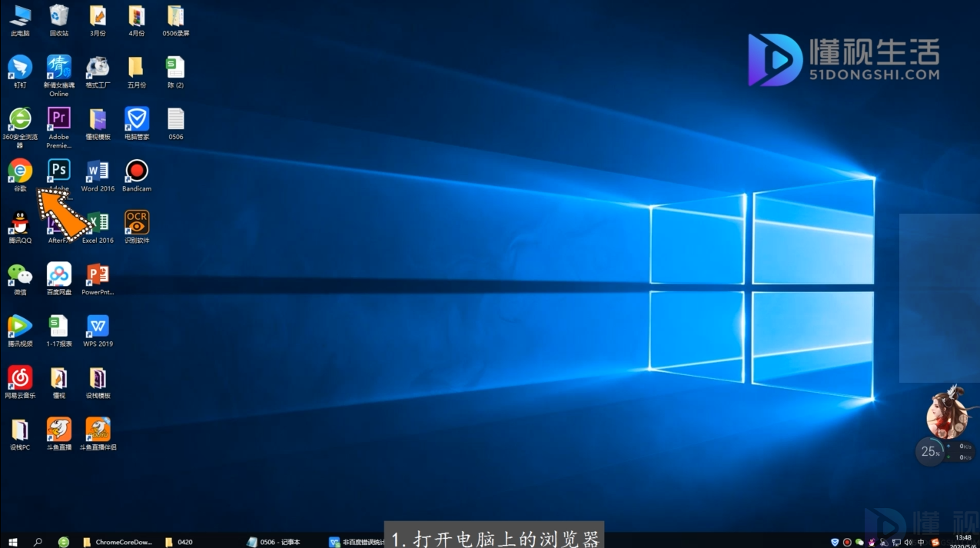
Task: Select the 五月份 folder
Action: click(137, 71)
